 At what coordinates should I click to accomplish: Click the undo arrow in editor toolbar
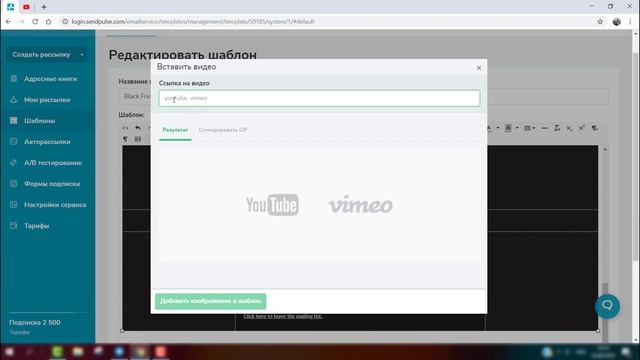click(x=138, y=128)
